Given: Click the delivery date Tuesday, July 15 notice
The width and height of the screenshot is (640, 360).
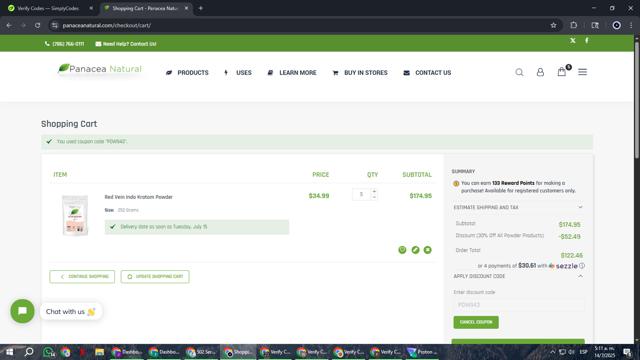Looking at the screenshot, I should [x=197, y=227].
